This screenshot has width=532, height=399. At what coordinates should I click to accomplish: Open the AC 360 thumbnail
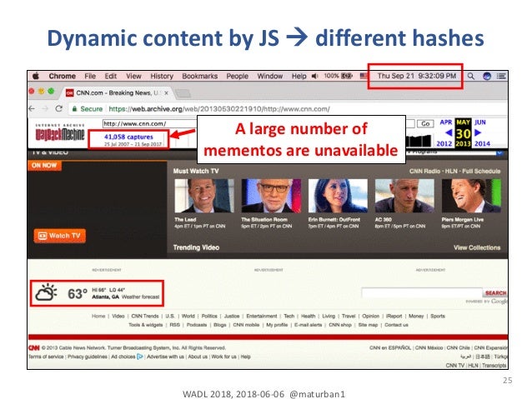(x=404, y=196)
